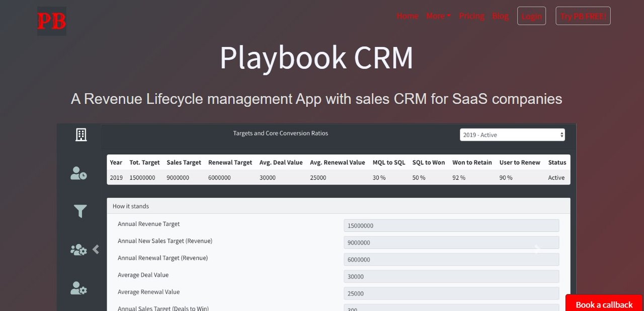This screenshot has width=644, height=311.
Task: Click the Sales Target column header
Action: tap(184, 163)
